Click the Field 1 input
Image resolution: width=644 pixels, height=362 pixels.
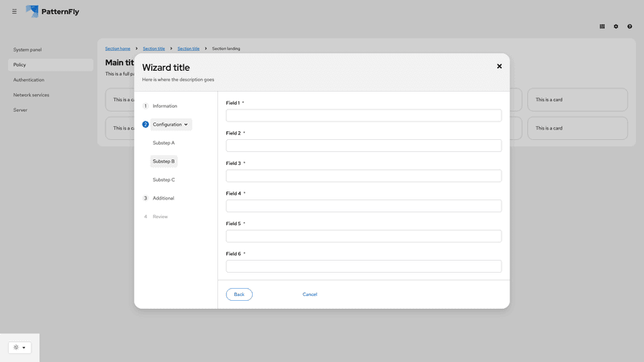364,115
